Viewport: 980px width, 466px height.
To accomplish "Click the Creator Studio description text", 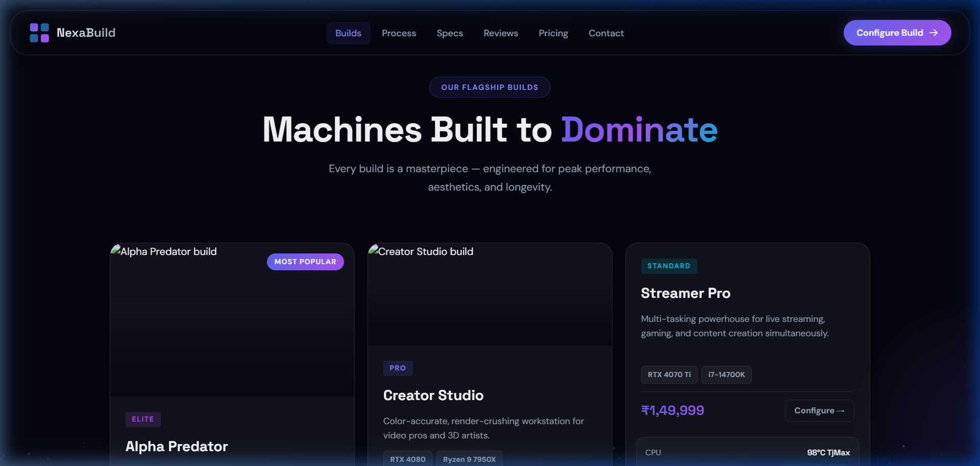I will coord(483,428).
